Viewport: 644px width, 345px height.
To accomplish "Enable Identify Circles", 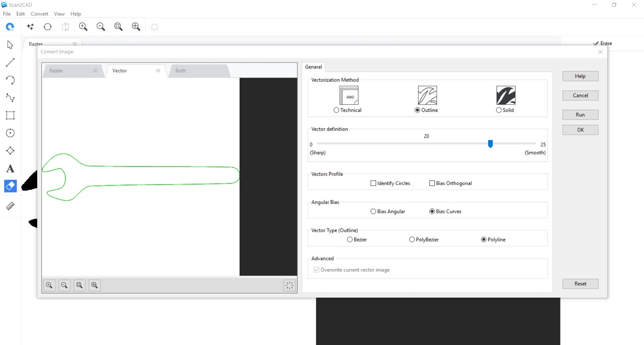I will (373, 183).
